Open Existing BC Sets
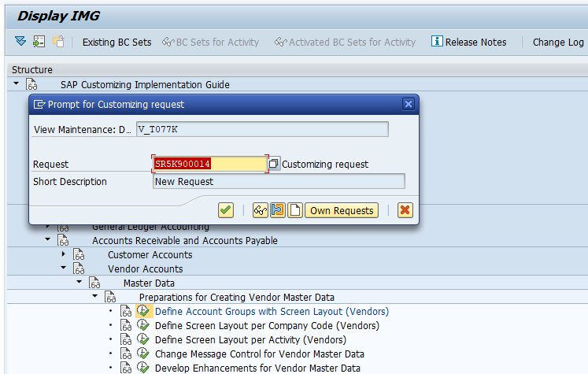 (117, 42)
